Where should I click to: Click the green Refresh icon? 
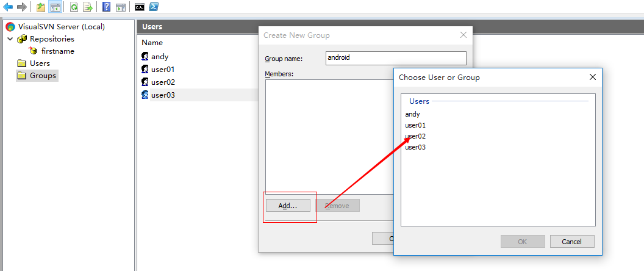(x=74, y=7)
